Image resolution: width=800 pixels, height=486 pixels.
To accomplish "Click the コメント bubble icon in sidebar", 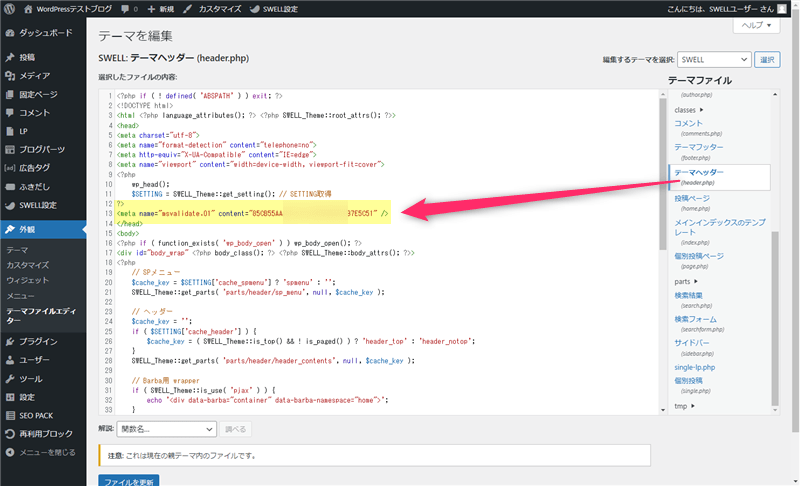I will tap(10, 113).
